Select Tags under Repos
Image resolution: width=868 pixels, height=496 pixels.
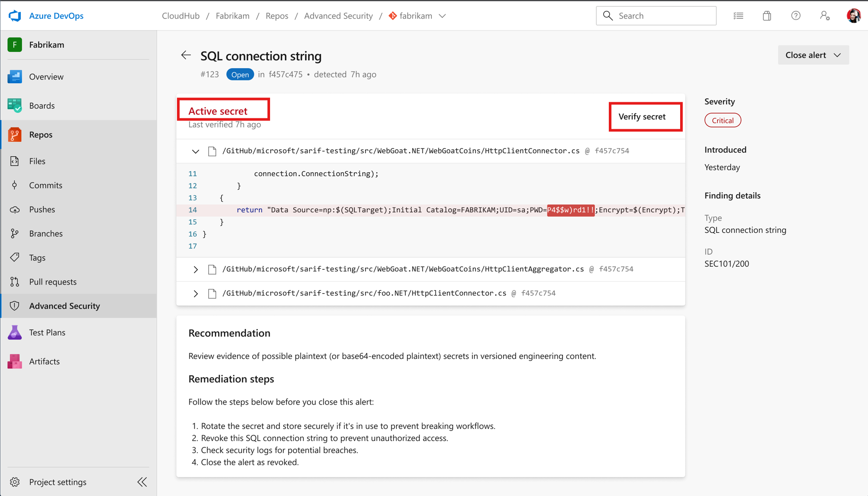pyautogui.click(x=79, y=258)
